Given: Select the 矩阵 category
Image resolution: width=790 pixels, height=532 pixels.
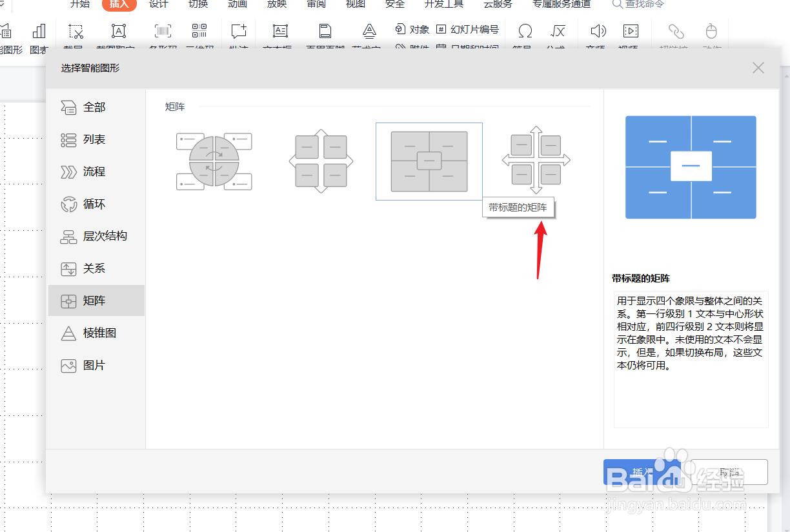Looking at the screenshot, I should 96,300.
